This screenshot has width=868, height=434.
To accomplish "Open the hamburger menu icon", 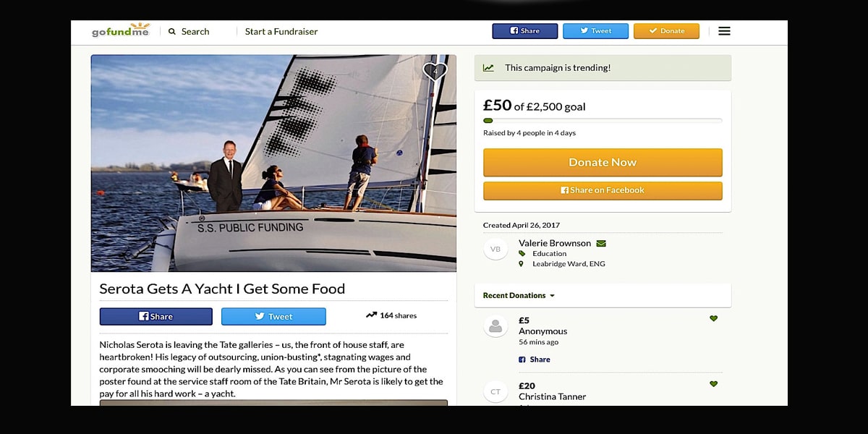I will pos(724,31).
